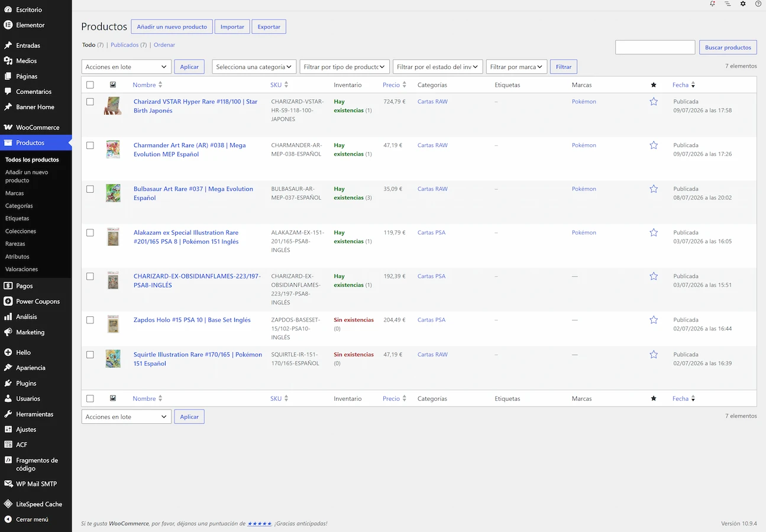Click the Importar button

point(232,27)
